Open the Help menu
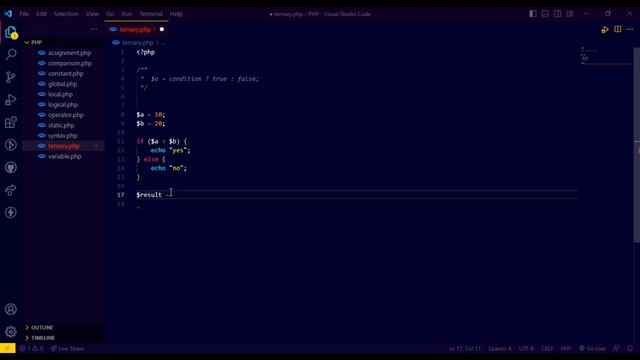 pyautogui.click(x=176, y=13)
